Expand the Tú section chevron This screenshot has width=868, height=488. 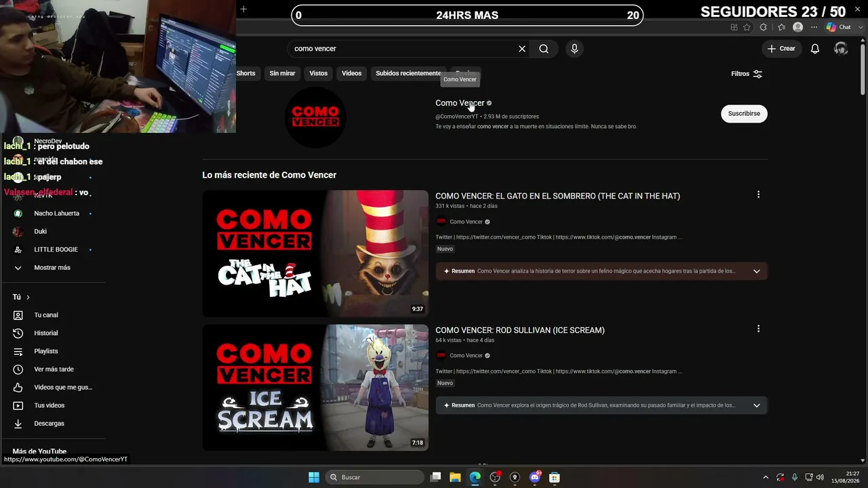28,297
